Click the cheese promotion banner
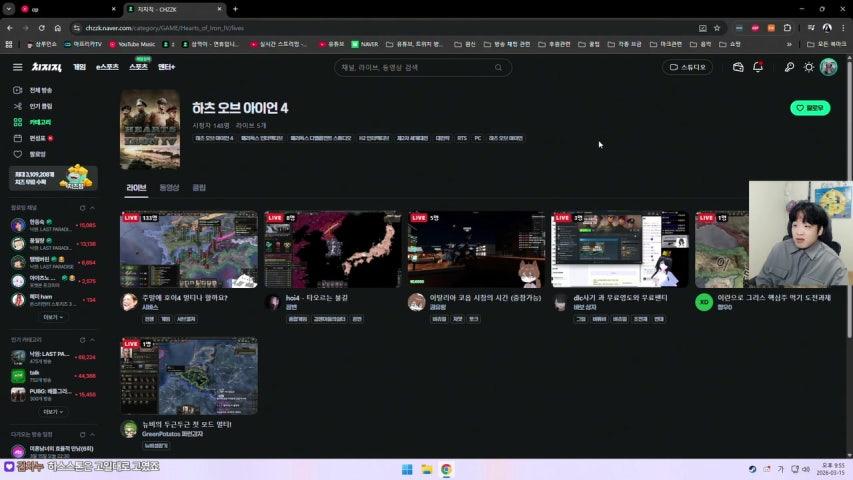Screen dimensions: 853x480 pos(53,178)
